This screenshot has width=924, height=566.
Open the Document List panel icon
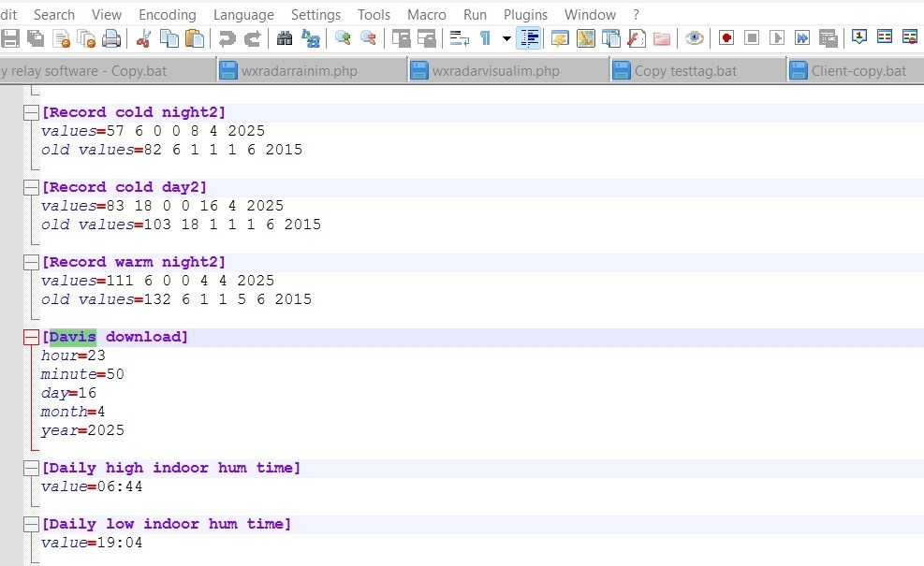tap(611, 38)
